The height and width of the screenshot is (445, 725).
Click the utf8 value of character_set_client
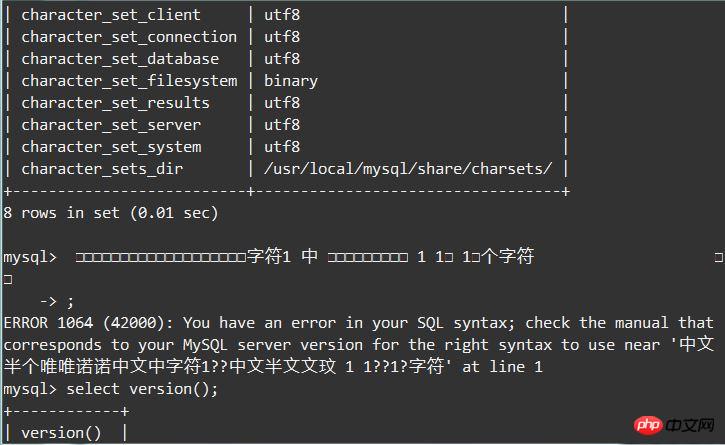coord(282,15)
